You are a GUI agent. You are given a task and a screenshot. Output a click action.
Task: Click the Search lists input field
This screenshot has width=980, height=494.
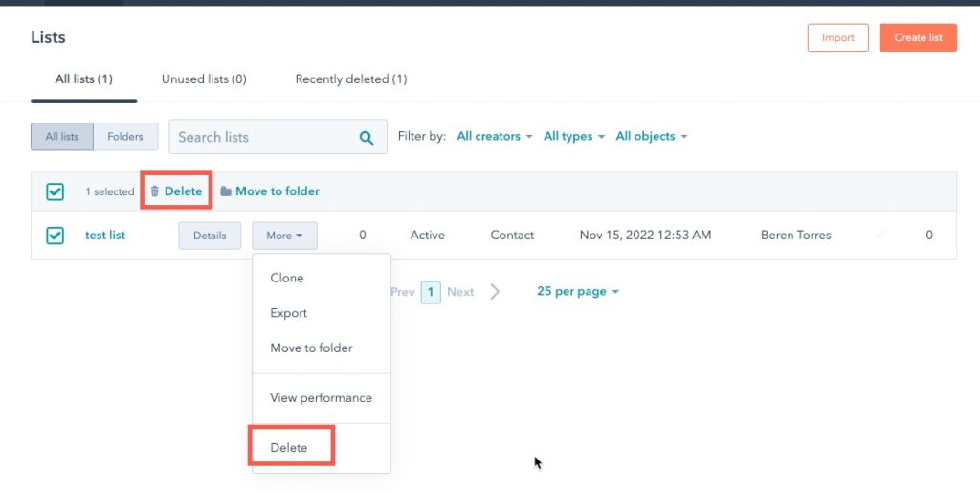(278, 137)
